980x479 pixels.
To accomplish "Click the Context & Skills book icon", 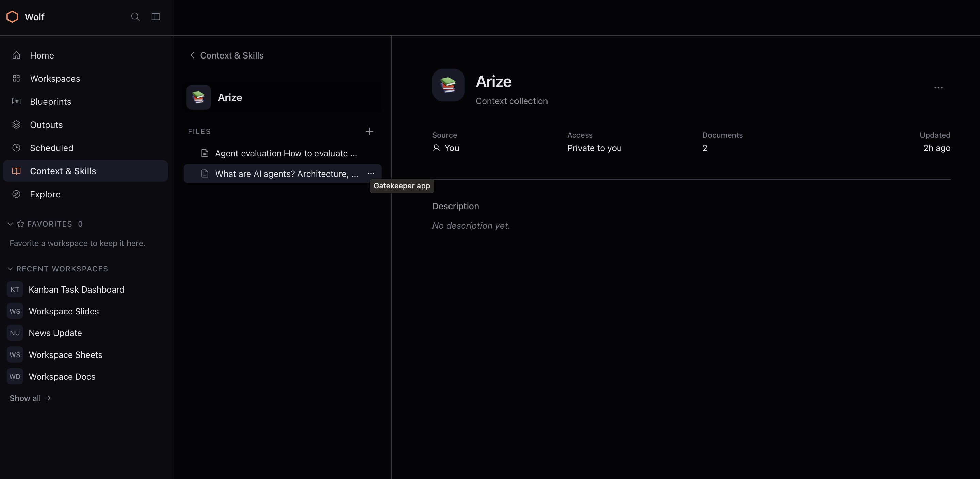I will click(x=16, y=171).
